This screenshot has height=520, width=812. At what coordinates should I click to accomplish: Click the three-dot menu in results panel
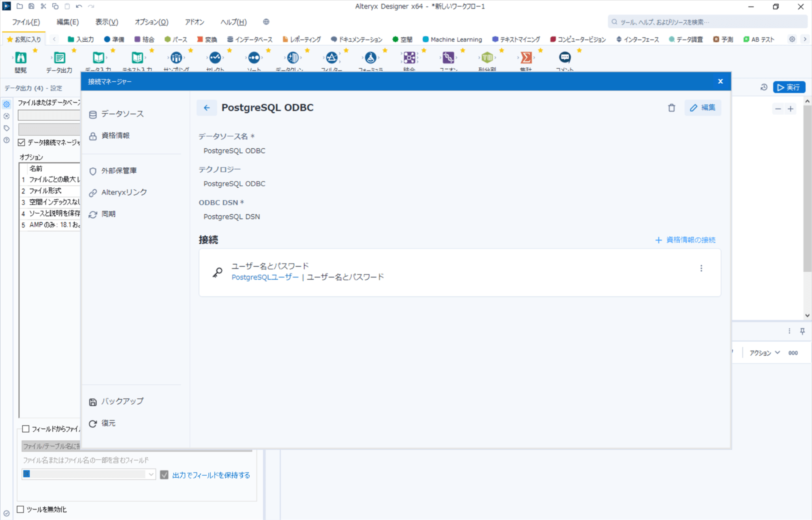click(x=789, y=331)
